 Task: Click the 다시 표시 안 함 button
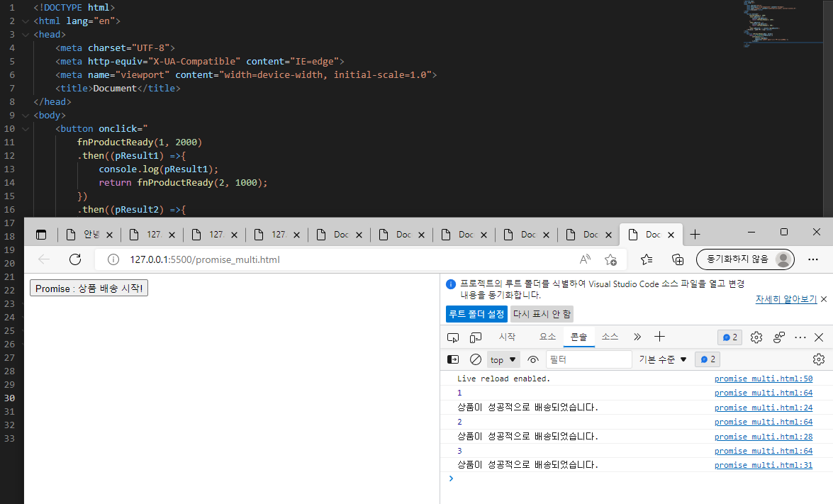point(542,314)
